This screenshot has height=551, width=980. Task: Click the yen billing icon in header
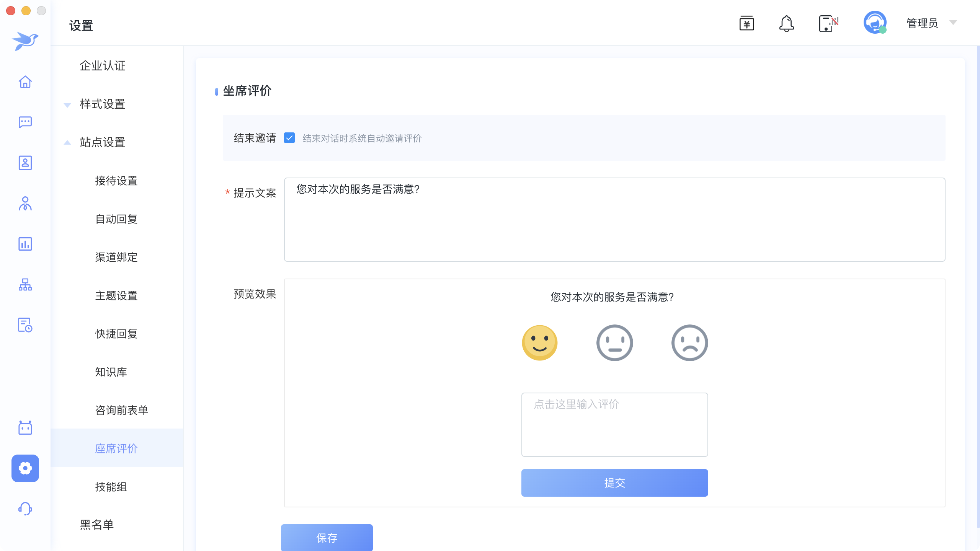pyautogui.click(x=746, y=24)
